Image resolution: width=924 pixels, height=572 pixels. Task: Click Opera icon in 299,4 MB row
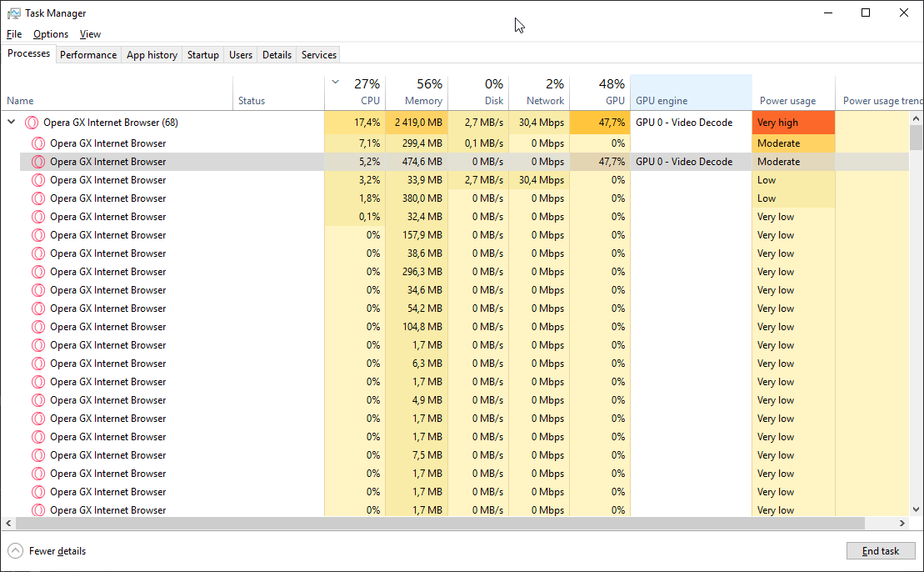38,143
